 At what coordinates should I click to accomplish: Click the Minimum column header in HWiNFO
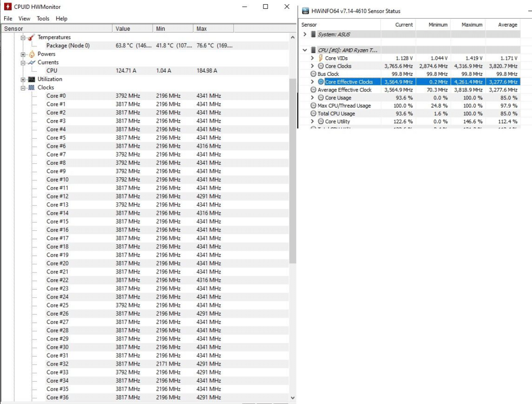(x=433, y=25)
